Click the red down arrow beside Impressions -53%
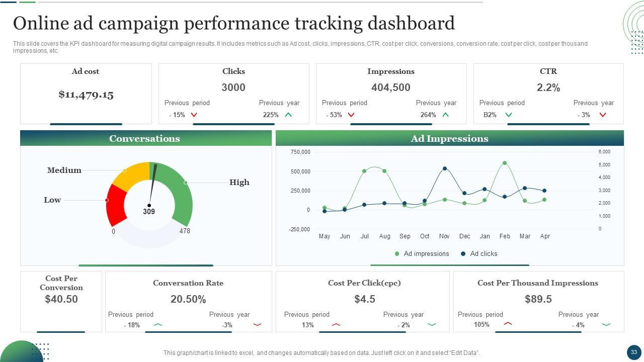The image size is (644, 362). point(351,115)
